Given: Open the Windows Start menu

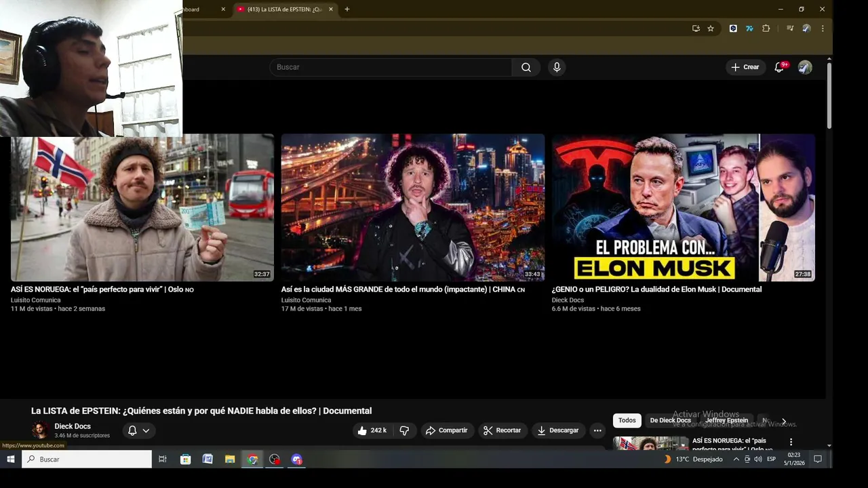Looking at the screenshot, I should point(10,459).
